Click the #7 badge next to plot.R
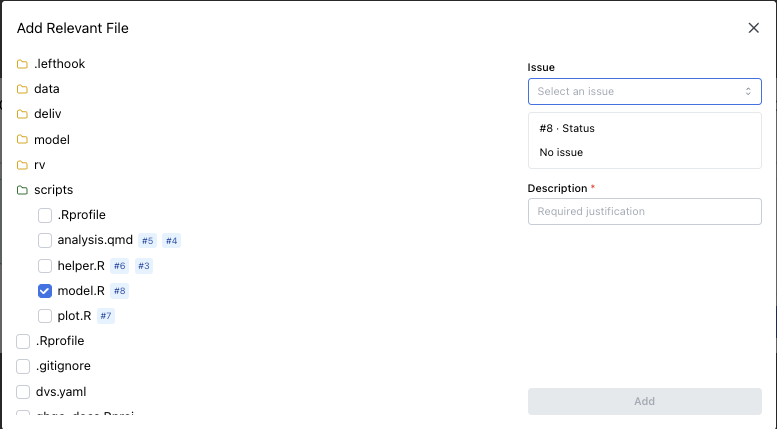Screen dimensions: 777x429 coord(106,316)
